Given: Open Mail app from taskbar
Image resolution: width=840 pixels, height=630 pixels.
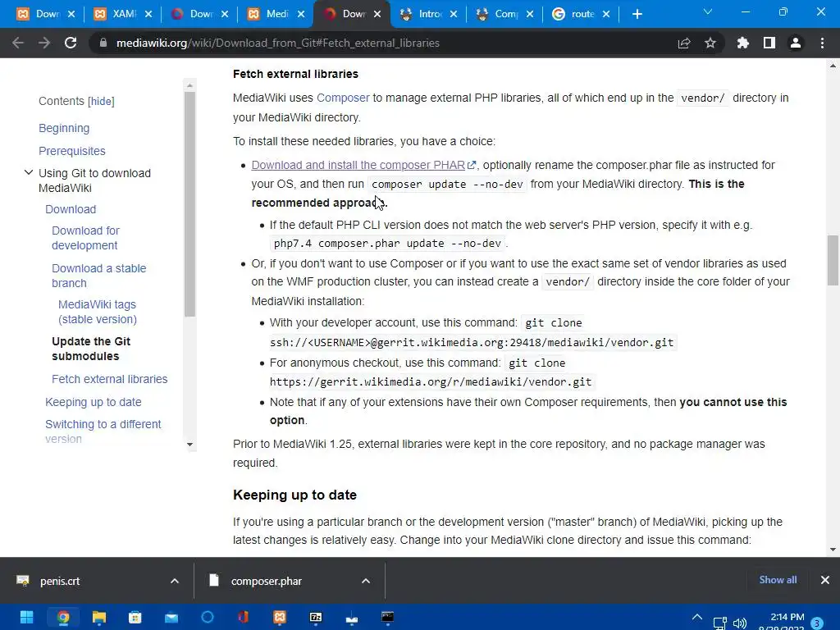Looking at the screenshot, I should (x=171, y=618).
